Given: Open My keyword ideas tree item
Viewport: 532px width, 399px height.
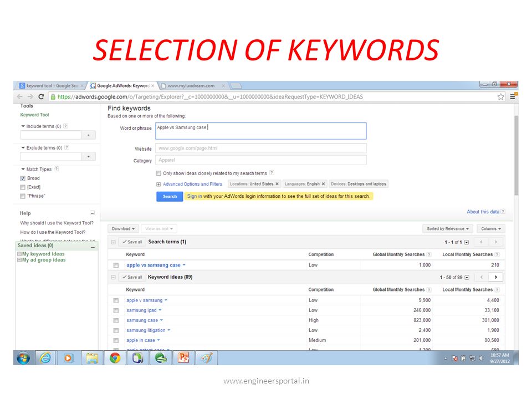Looking at the screenshot, I should [x=43, y=254].
